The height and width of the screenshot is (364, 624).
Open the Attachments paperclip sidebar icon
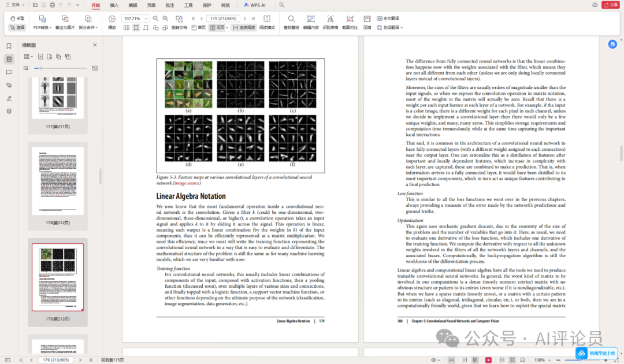(x=9, y=85)
